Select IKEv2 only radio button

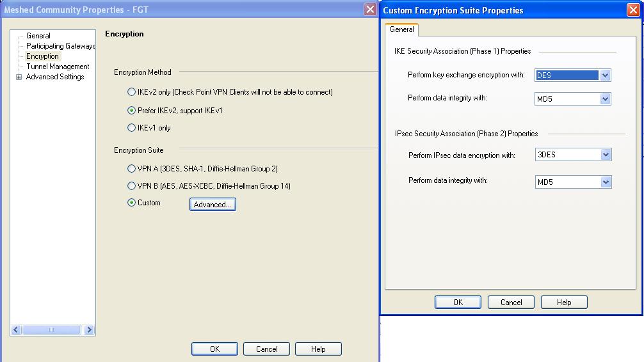(131, 92)
